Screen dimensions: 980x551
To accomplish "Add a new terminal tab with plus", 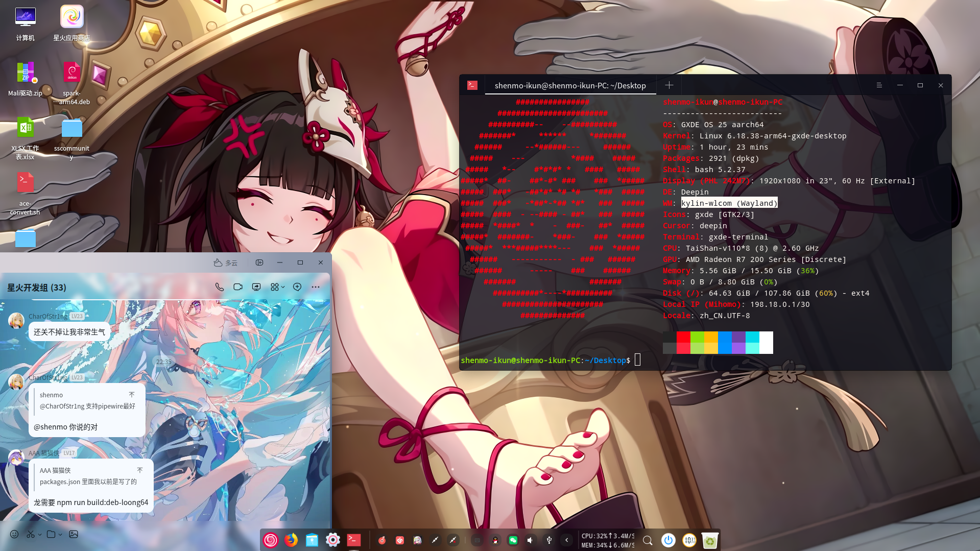I will point(669,85).
